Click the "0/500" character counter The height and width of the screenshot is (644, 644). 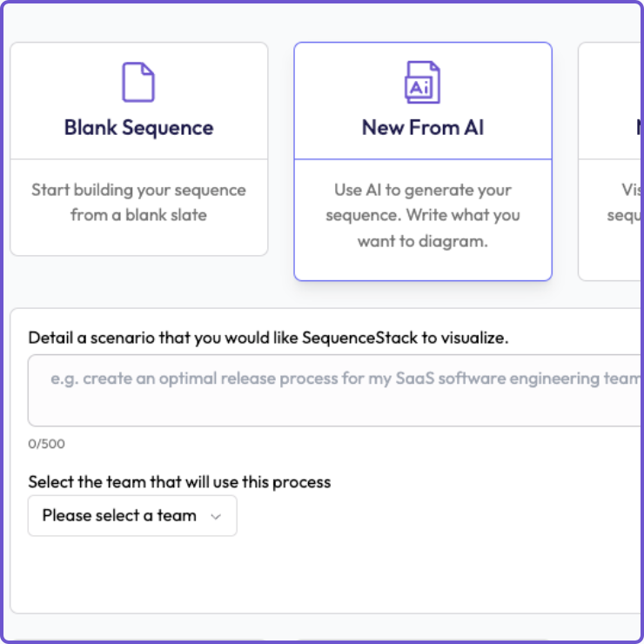(46, 444)
